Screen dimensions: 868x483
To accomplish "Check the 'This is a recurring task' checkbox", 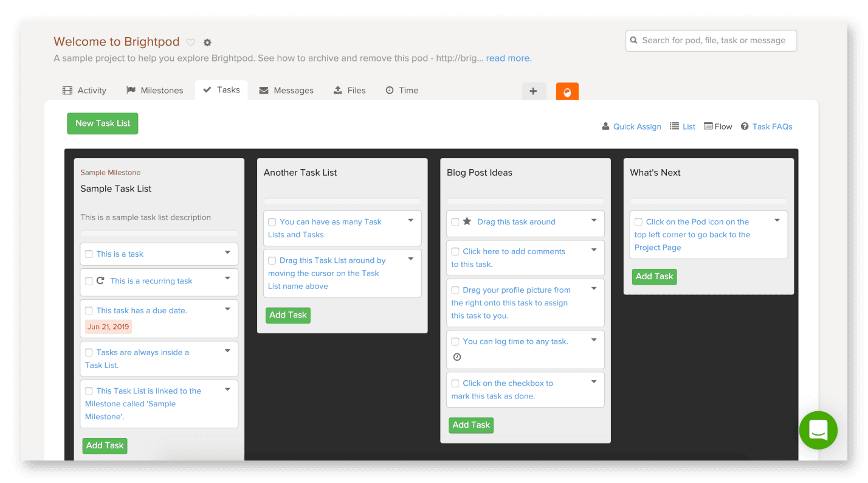I will 89,281.
